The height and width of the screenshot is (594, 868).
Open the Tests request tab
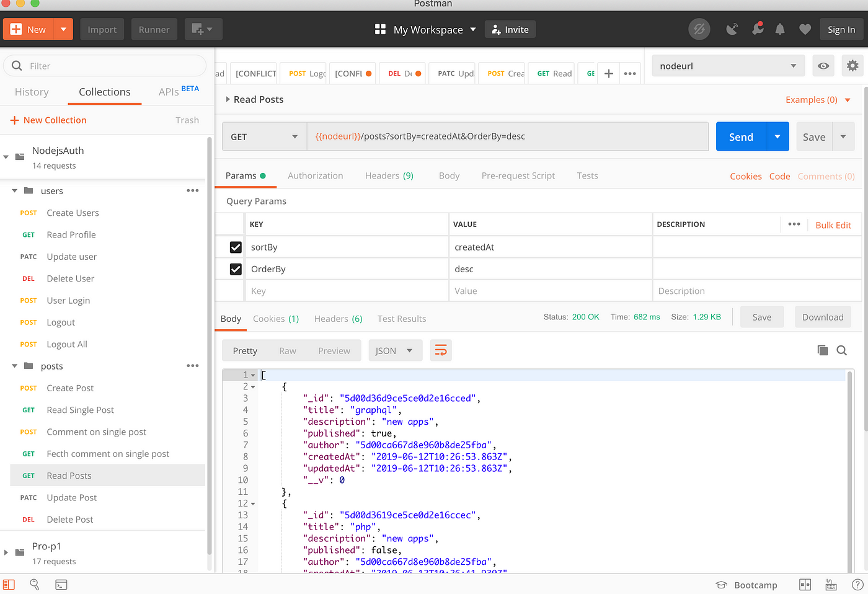(587, 175)
